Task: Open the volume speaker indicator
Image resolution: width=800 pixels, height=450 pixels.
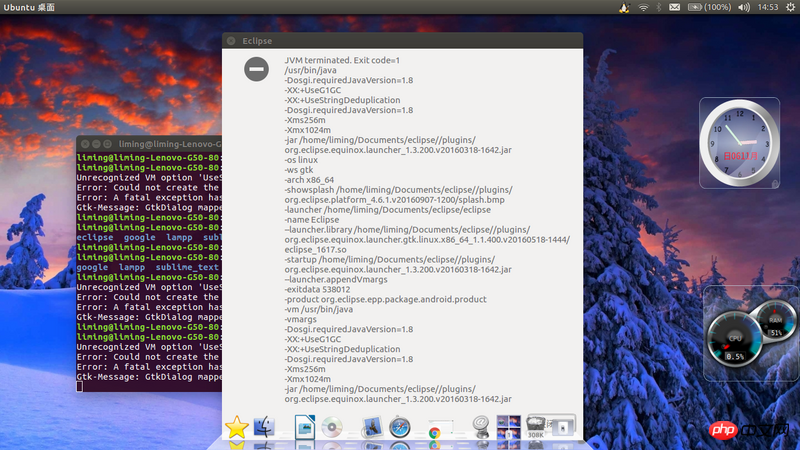Action: click(x=744, y=7)
